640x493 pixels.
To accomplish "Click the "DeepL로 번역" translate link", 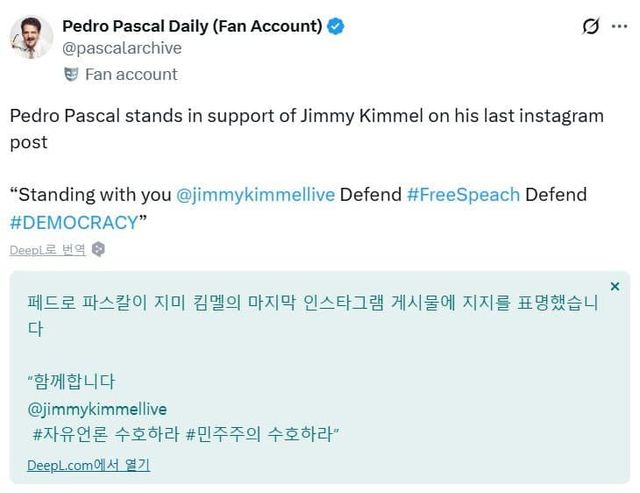I will (x=47, y=250).
